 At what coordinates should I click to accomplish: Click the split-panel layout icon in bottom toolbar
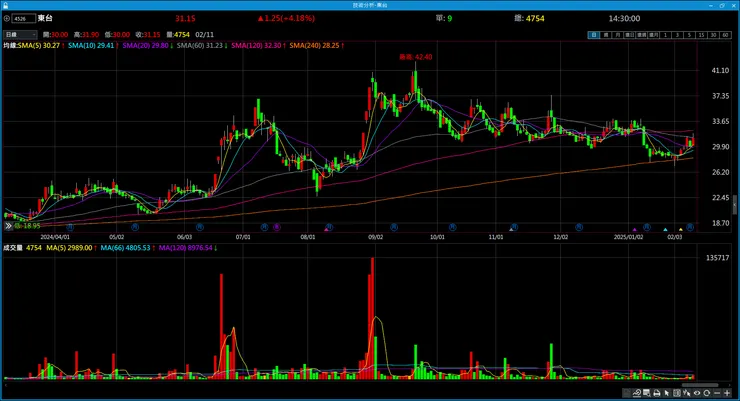pos(677,393)
